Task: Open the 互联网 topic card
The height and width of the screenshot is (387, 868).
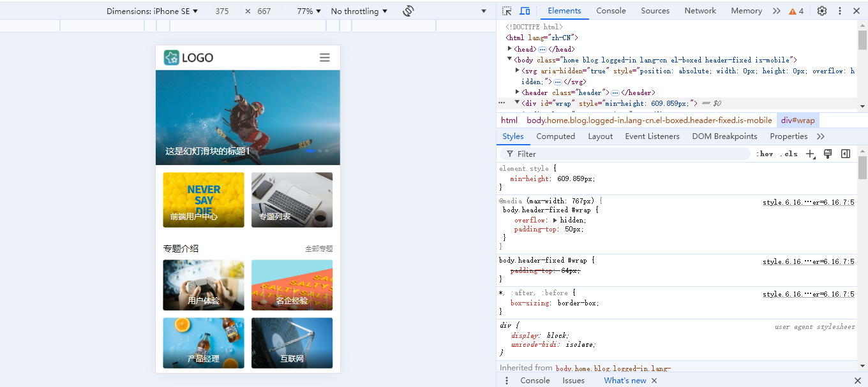Action: pos(292,343)
